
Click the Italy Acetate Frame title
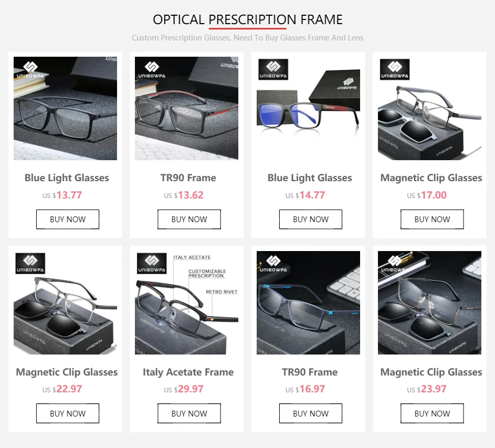point(188,372)
